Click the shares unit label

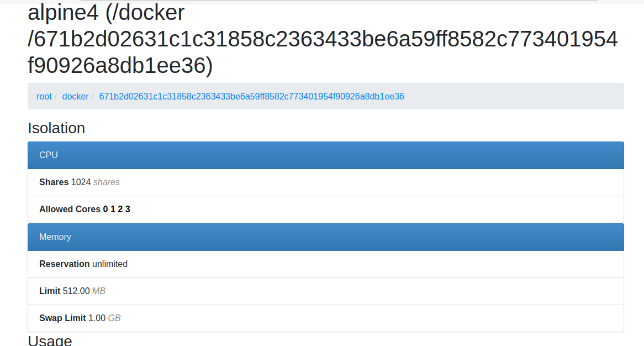107,182
